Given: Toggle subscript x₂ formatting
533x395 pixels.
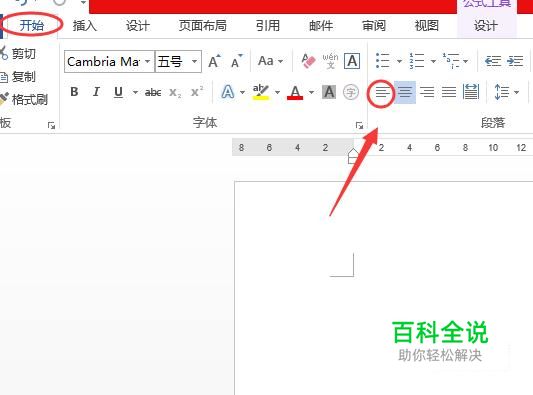Looking at the screenshot, I should coord(175,92).
